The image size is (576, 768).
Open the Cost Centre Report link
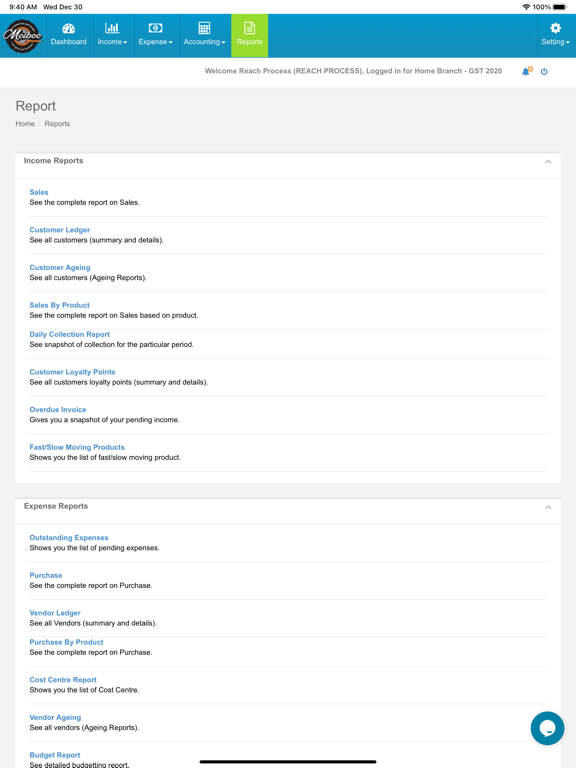pyautogui.click(x=63, y=680)
